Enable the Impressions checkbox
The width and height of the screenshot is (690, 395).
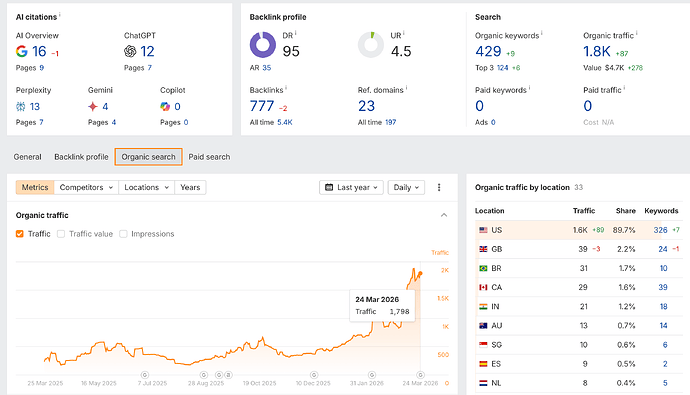point(123,234)
